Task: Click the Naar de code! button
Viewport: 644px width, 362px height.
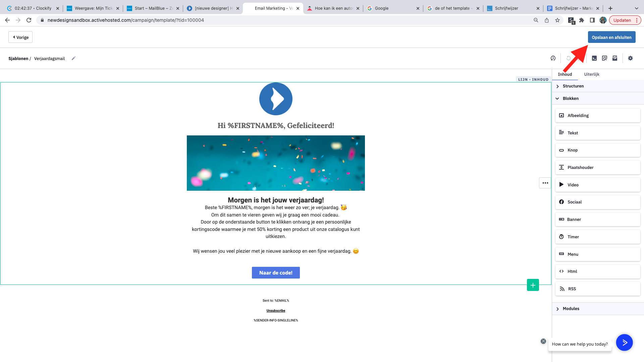Action: click(276, 273)
